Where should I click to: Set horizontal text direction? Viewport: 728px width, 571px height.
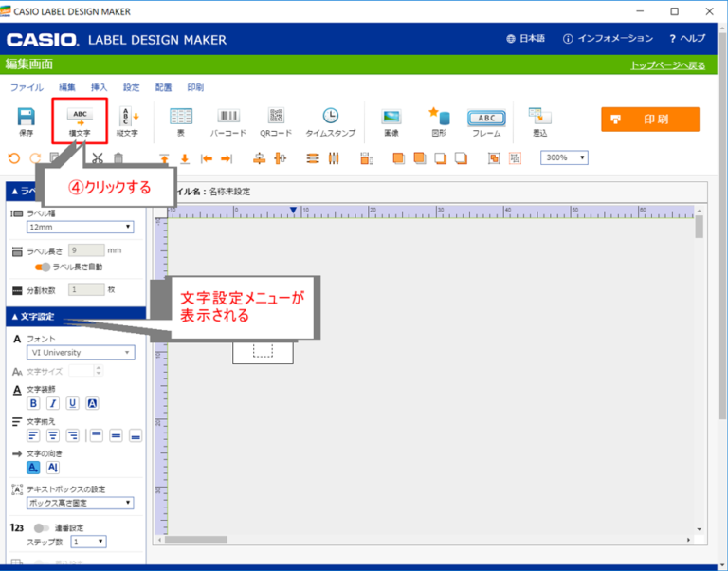pyautogui.click(x=33, y=468)
